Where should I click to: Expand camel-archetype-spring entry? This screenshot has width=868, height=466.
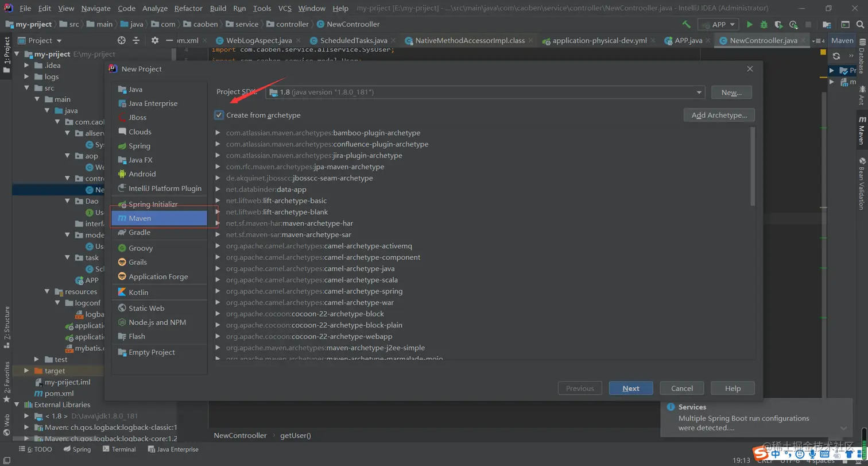coord(218,291)
